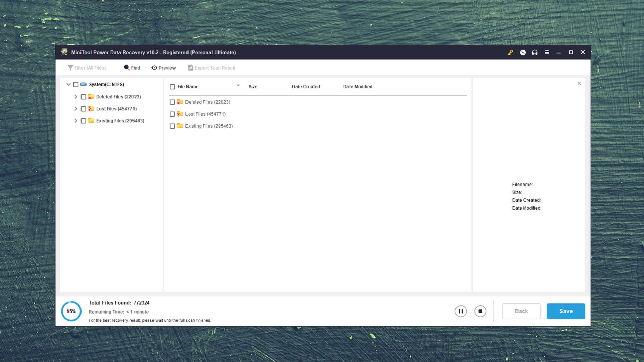Click the Preview label in toolbar
Image resolution: width=644 pixels, height=362 pixels.
pos(167,68)
